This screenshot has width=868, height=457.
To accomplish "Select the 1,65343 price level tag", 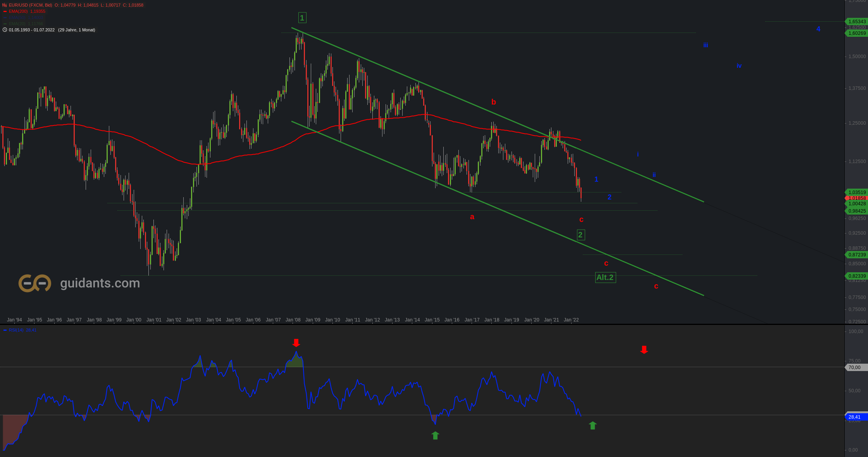I will [857, 22].
